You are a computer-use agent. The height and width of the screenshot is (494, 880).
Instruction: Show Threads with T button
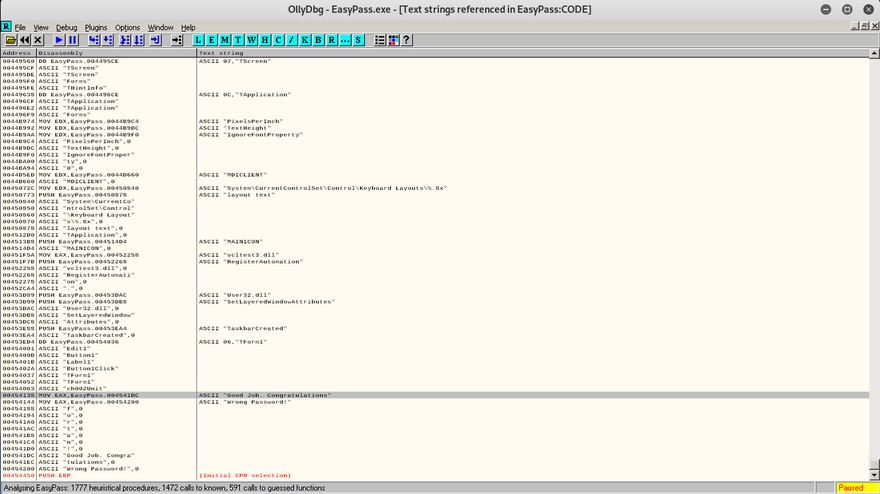pyautogui.click(x=238, y=40)
